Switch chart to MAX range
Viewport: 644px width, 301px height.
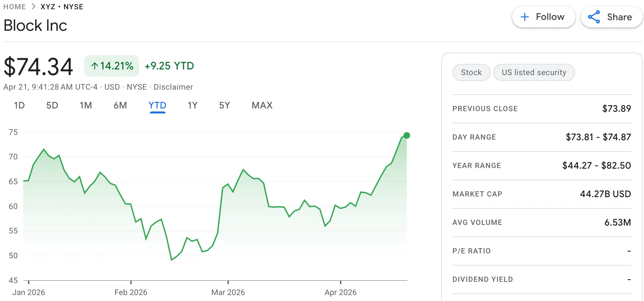262,105
